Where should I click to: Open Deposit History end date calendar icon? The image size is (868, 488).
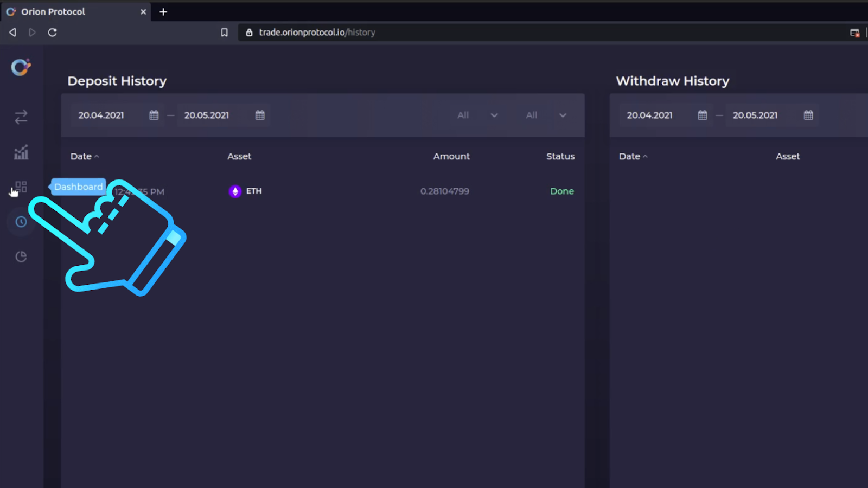coord(260,115)
